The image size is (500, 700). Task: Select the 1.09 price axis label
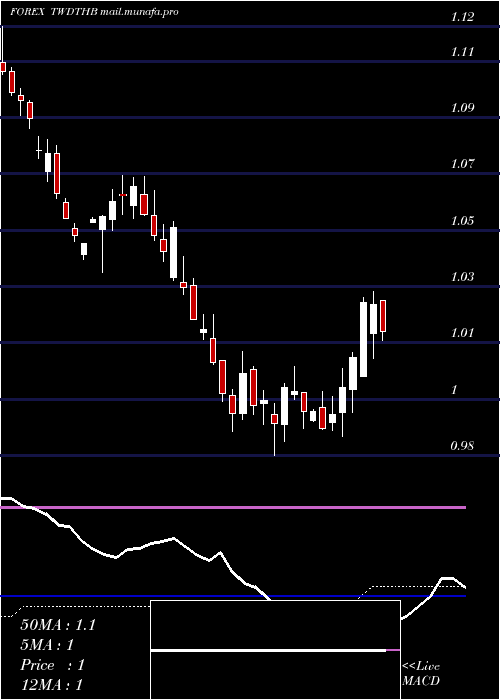click(462, 108)
